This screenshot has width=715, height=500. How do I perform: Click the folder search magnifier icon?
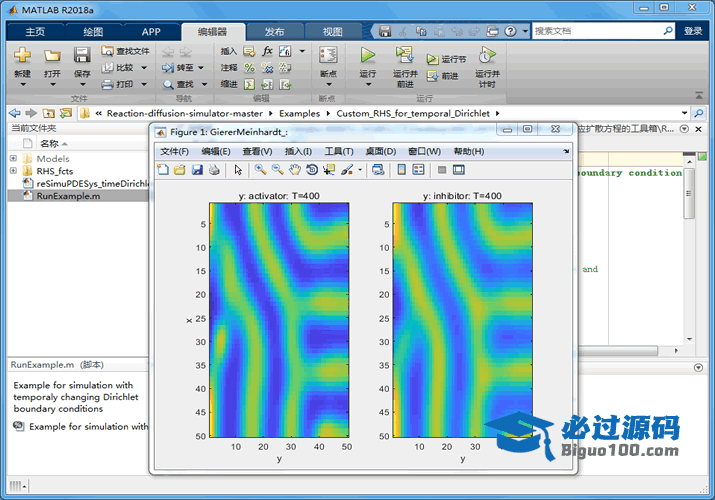pos(699,113)
